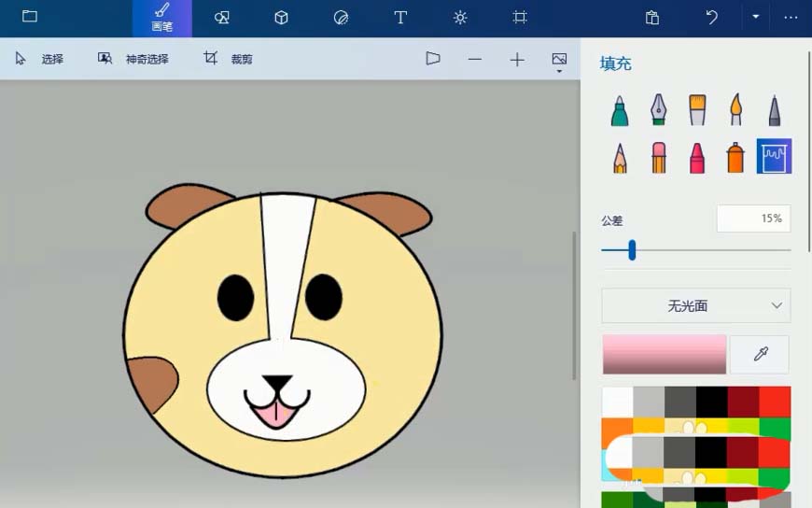Select the Pixel pen tool
The image size is (812, 508).
(x=774, y=110)
